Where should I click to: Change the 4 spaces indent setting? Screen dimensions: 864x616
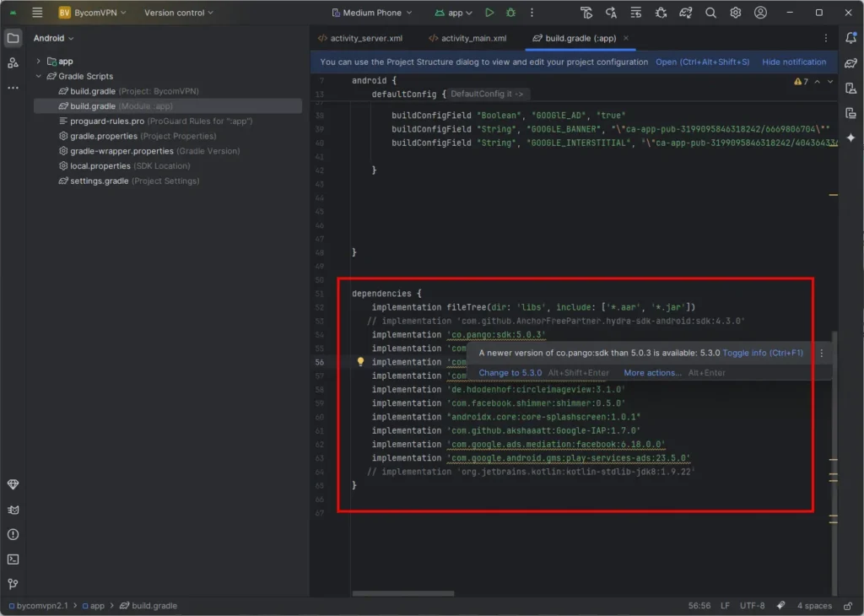[x=814, y=606]
